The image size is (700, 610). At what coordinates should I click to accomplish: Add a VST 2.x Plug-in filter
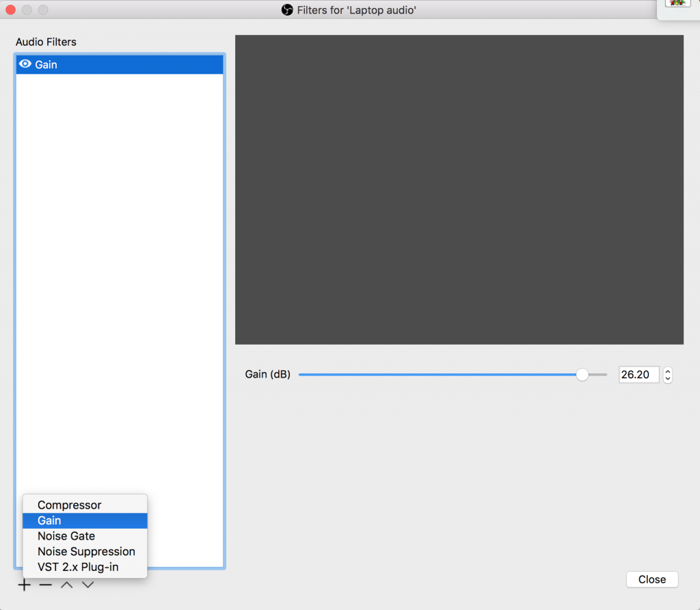[85, 567]
